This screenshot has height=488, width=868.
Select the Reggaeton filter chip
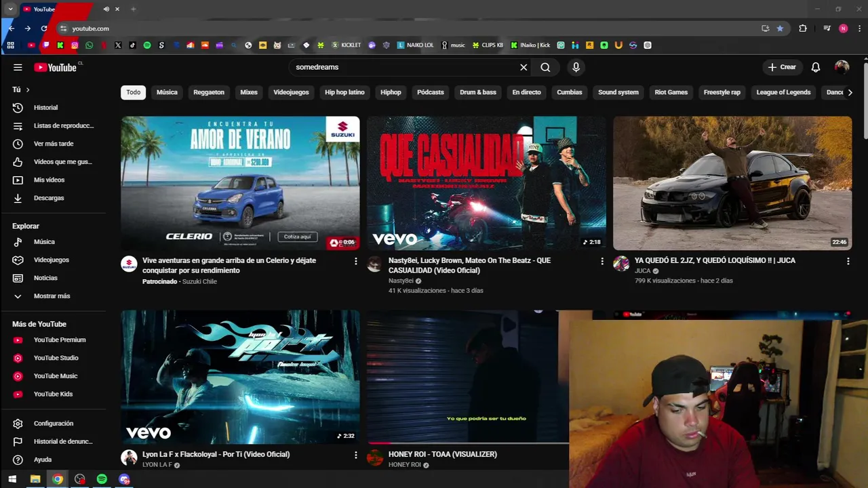[209, 92]
